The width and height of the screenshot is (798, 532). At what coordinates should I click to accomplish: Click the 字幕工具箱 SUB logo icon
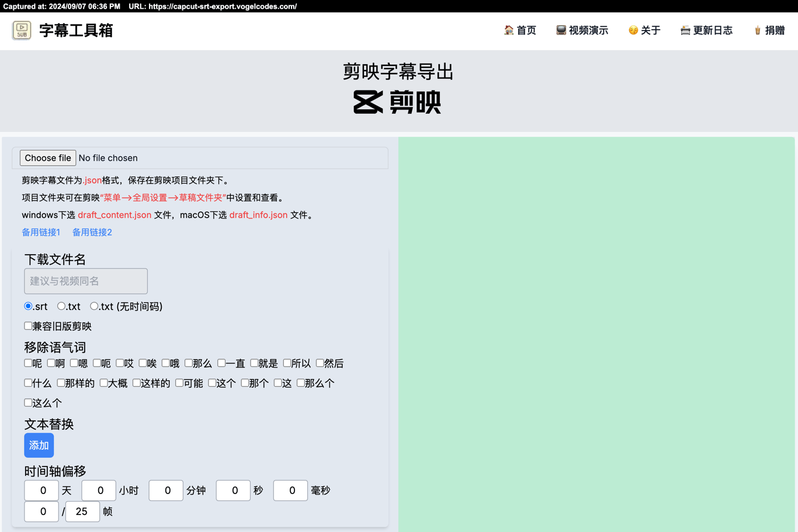[22, 30]
